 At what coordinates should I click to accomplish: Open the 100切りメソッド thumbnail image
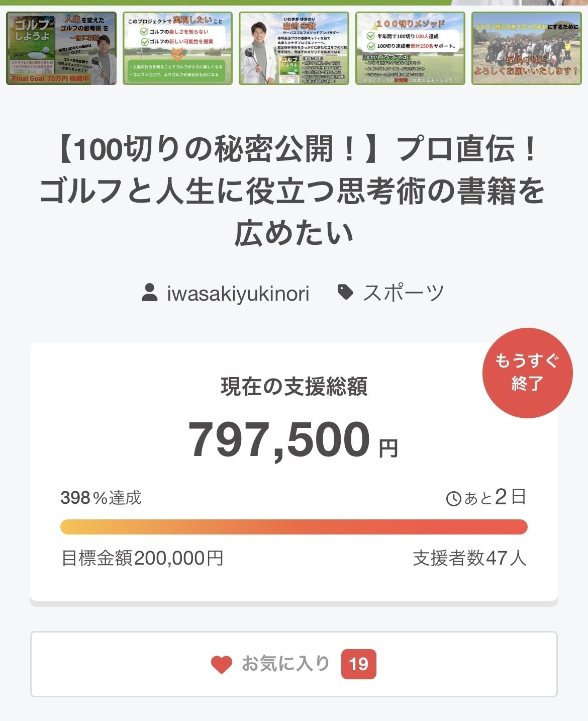[x=410, y=48]
